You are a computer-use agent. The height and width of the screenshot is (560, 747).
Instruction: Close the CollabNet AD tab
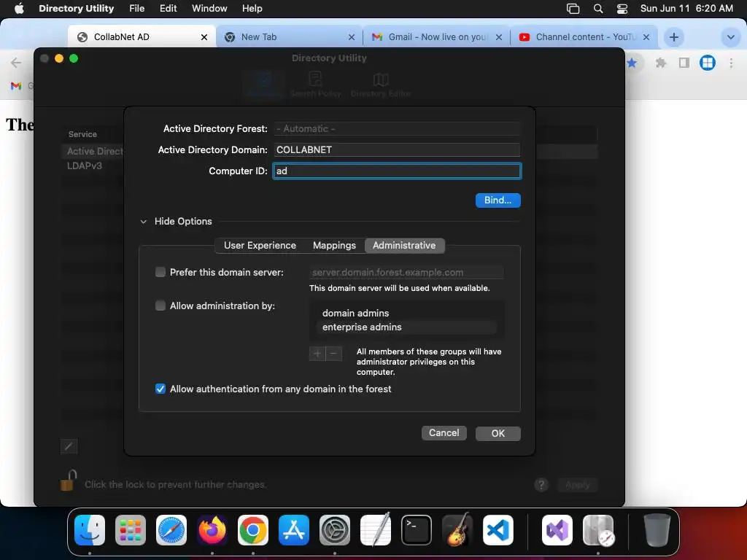click(204, 37)
